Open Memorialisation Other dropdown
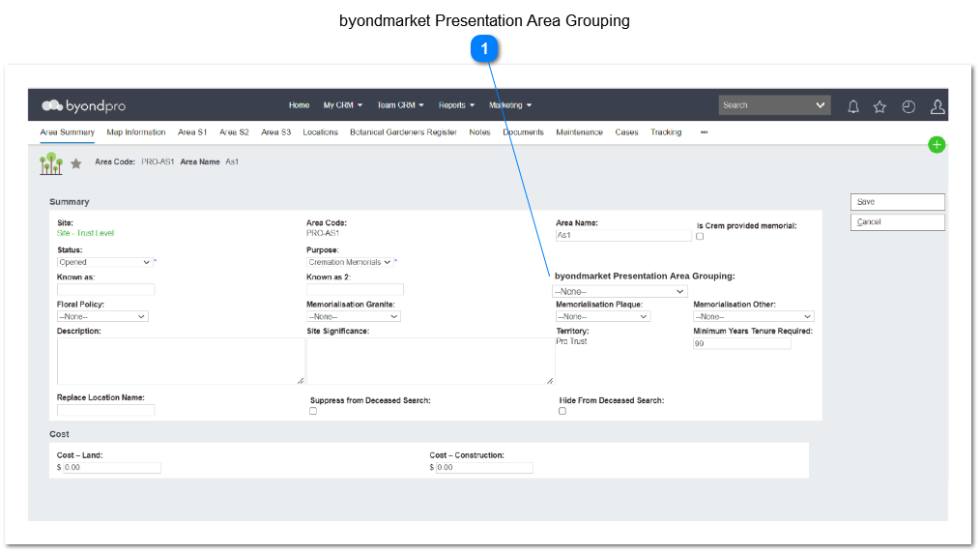 pyautogui.click(x=753, y=317)
